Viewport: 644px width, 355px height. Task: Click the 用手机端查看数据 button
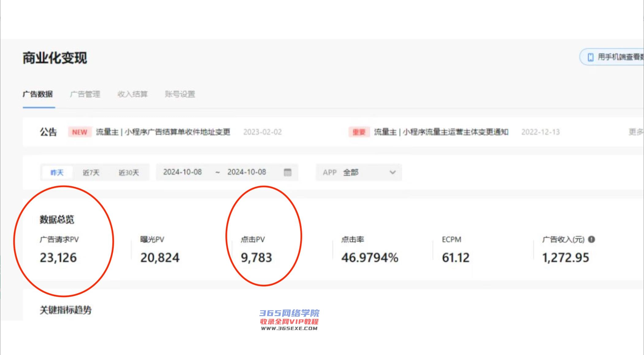(616, 57)
